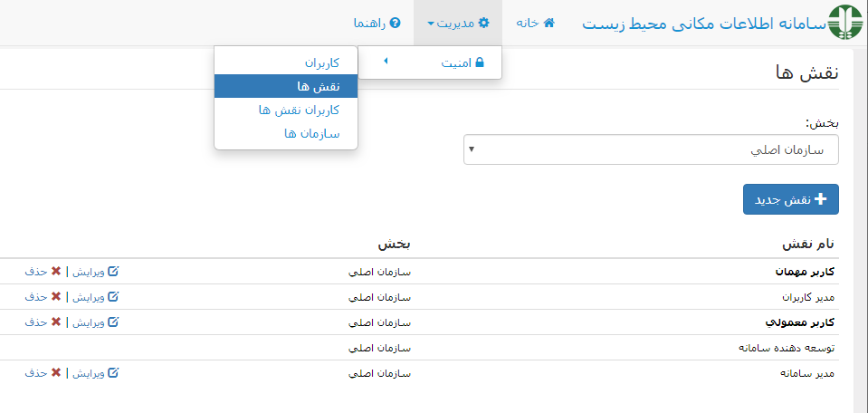Click the edit pencil icon for کاربر معمولي
Viewport: 868px width, 413px height.
pos(113,322)
